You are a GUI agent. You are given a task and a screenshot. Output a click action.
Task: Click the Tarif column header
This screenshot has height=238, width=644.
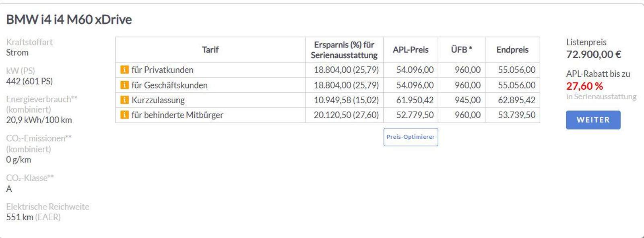(x=210, y=50)
